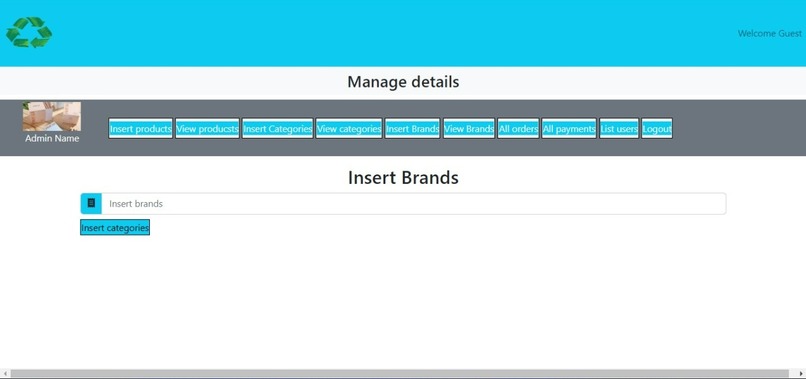This screenshot has width=806, height=379.
Task: Focus the Insert brands text field
Action: pyautogui.click(x=413, y=204)
